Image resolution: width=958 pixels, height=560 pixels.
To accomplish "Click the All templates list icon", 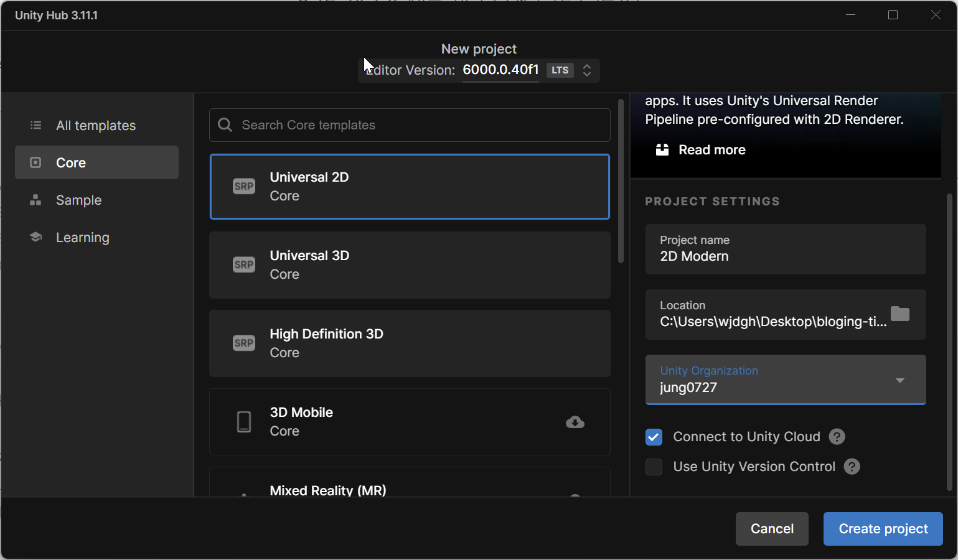I will (x=36, y=125).
